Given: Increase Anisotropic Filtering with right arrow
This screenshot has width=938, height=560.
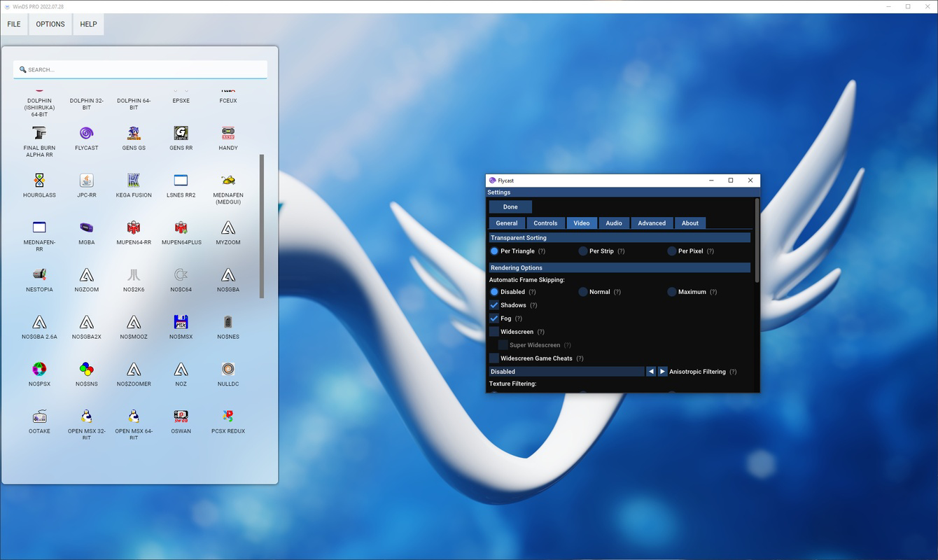Looking at the screenshot, I should (x=662, y=372).
